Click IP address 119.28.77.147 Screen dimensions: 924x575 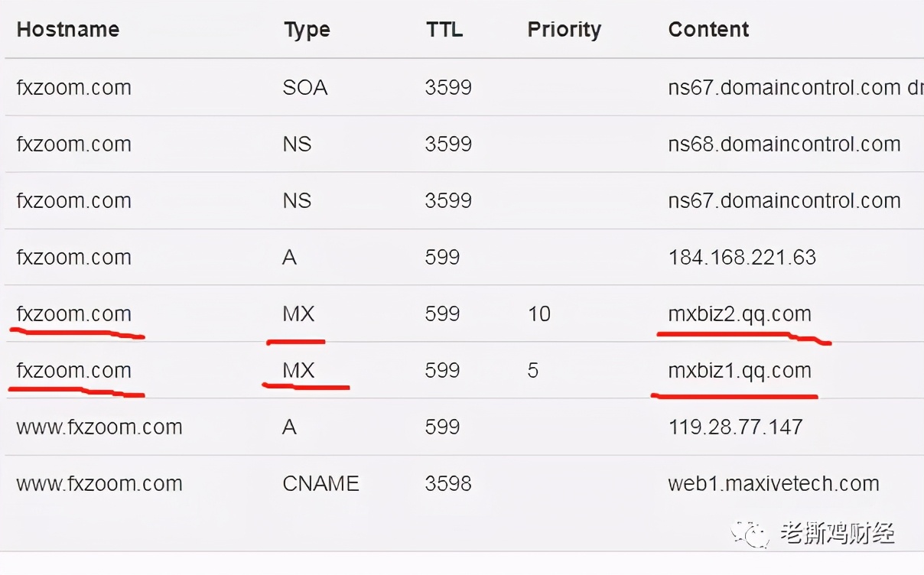[735, 427]
